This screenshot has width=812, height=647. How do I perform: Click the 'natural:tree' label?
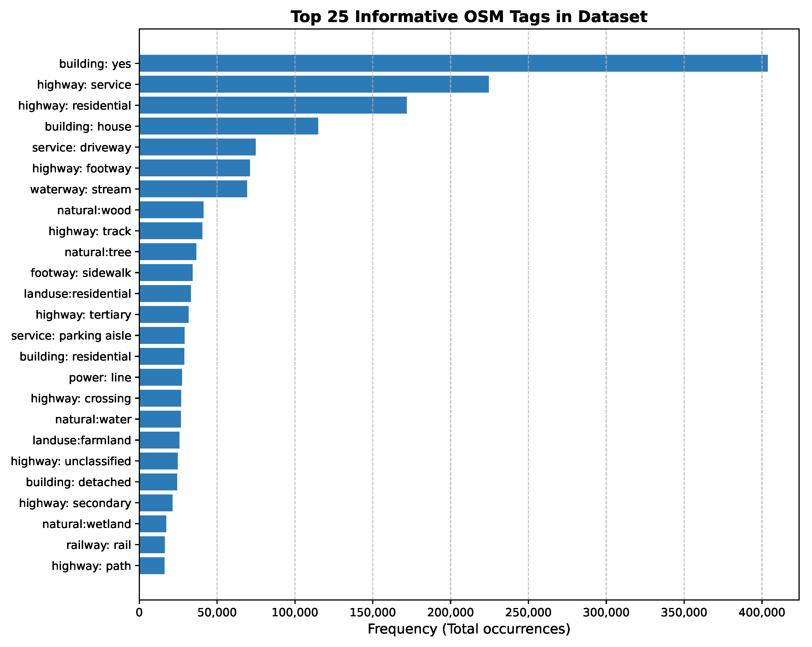click(x=98, y=252)
